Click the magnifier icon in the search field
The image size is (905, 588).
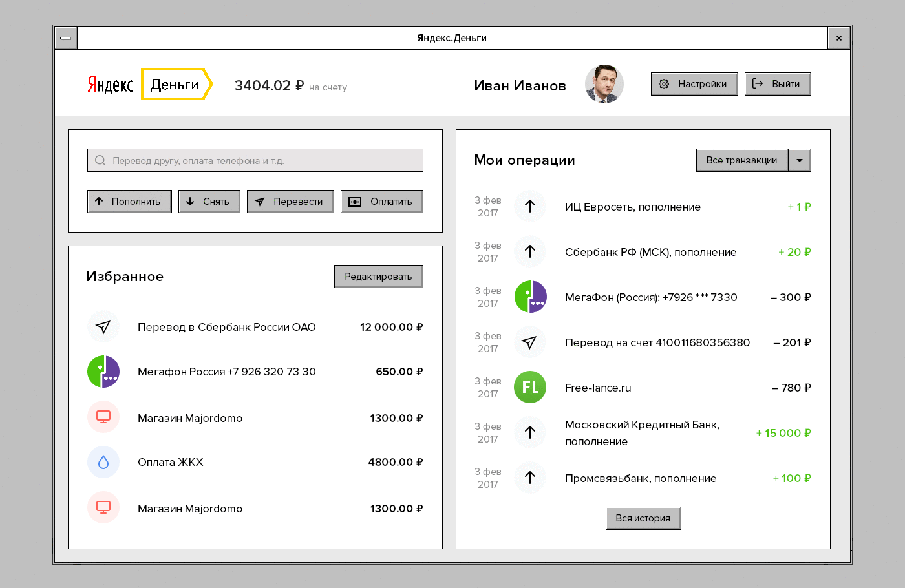point(100,160)
